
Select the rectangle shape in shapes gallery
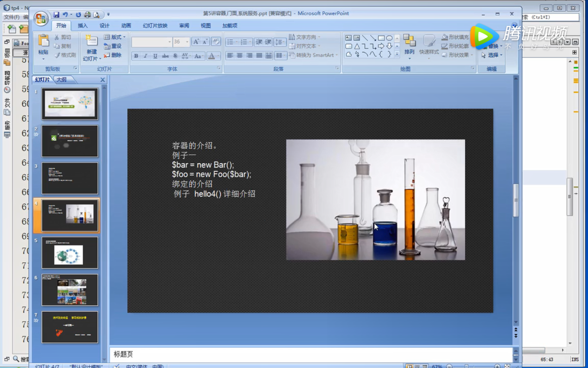(381, 38)
